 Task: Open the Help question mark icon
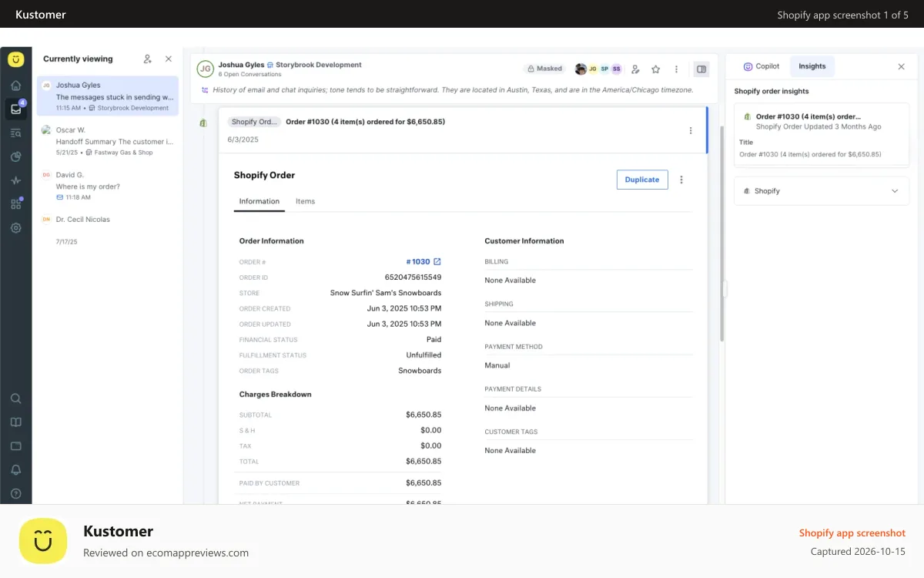click(x=15, y=494)
